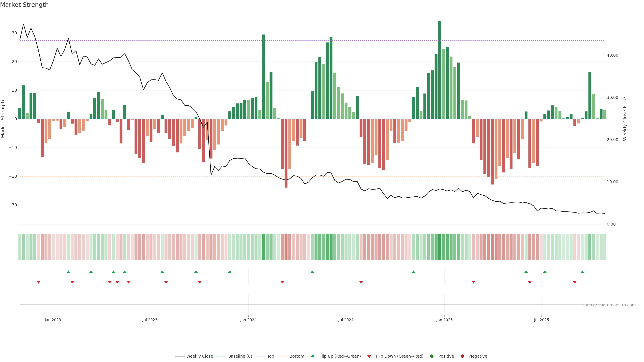Click the green flip-up marker nearest Jul 2025

545,272
